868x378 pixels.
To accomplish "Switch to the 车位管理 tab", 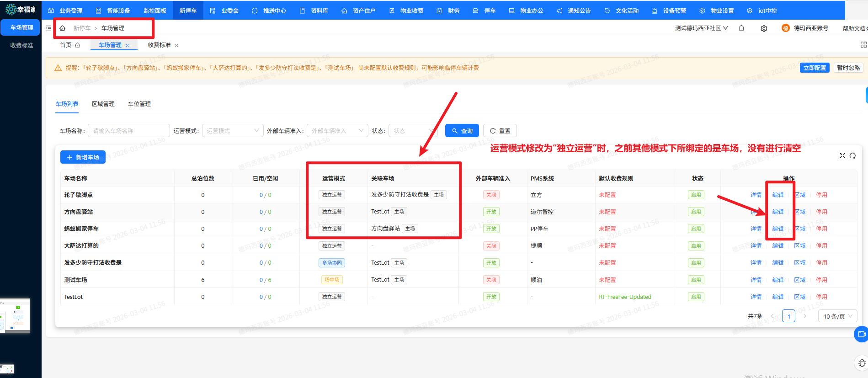I will (x=139, y=104).
